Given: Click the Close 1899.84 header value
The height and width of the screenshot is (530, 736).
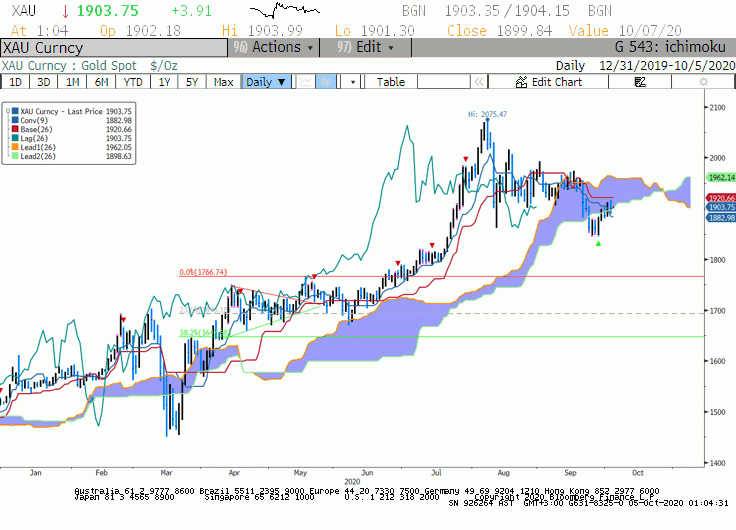Looking at the screenshot, I should point(499,31).
